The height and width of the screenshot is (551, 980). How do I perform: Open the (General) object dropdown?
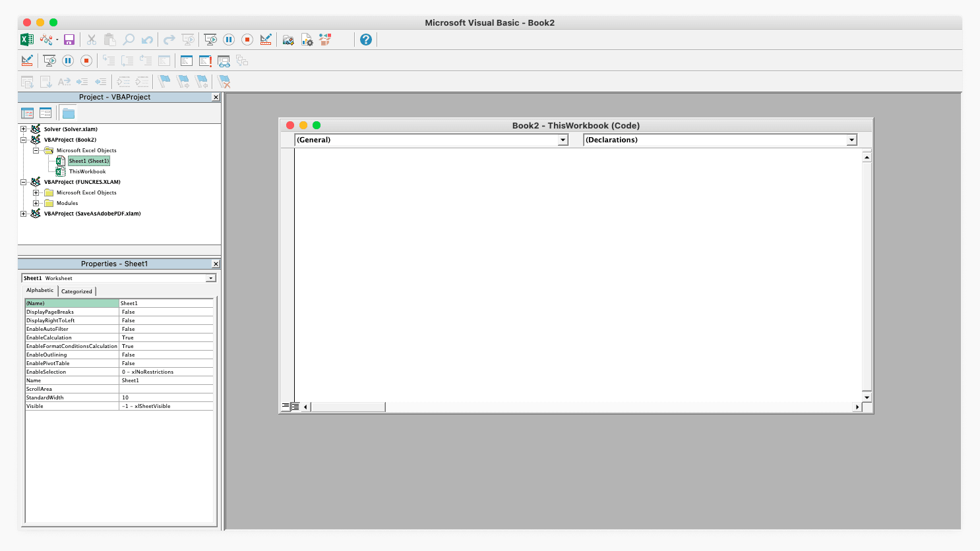point(563,140)
